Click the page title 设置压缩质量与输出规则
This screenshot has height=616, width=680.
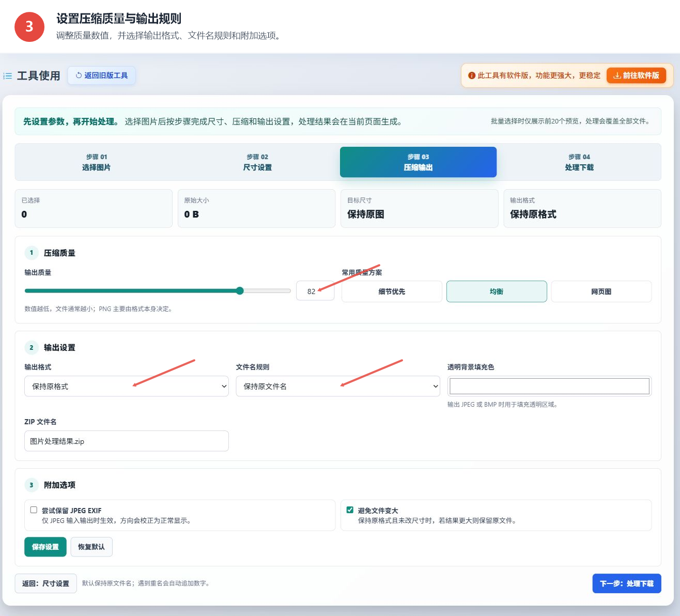point(119,19)
